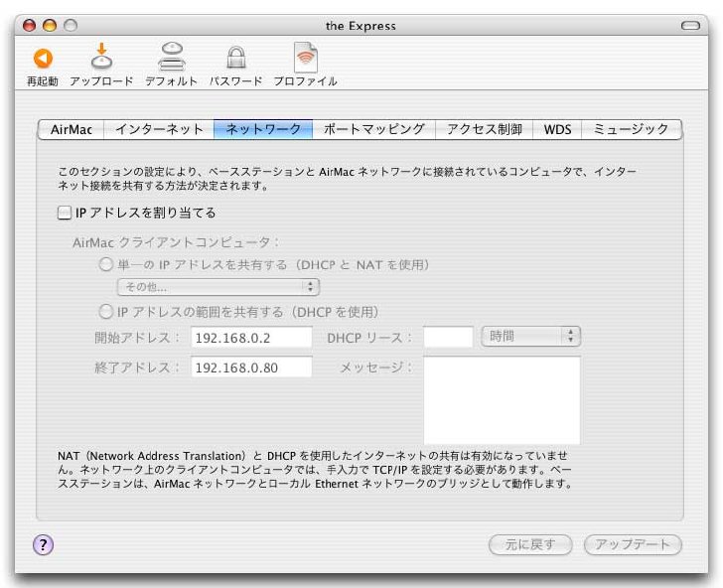Screen dimensions: 723x588
Task: Click the デフォルト base station icon
Action: (x=172, y=57)
